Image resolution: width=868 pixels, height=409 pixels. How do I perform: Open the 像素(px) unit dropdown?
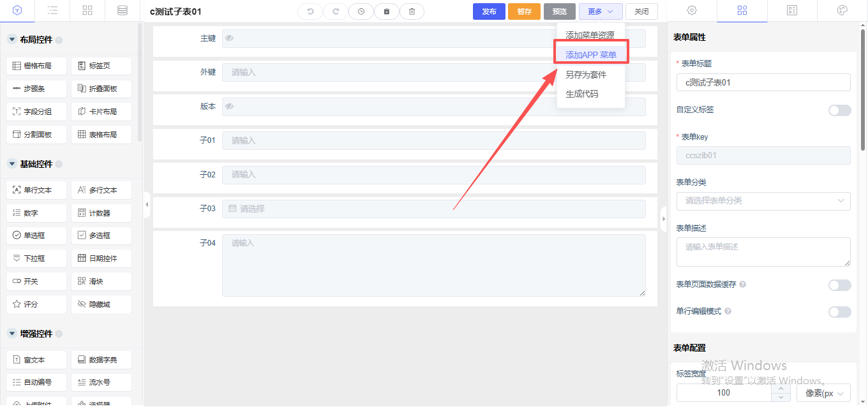pos(823,392)
